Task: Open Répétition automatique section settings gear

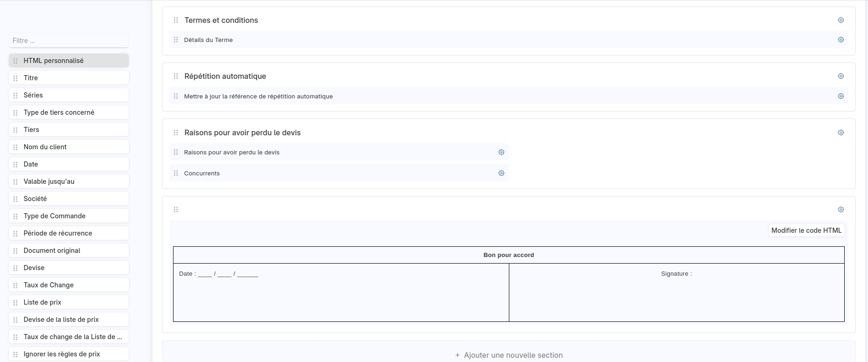Action: pos(840,76)
